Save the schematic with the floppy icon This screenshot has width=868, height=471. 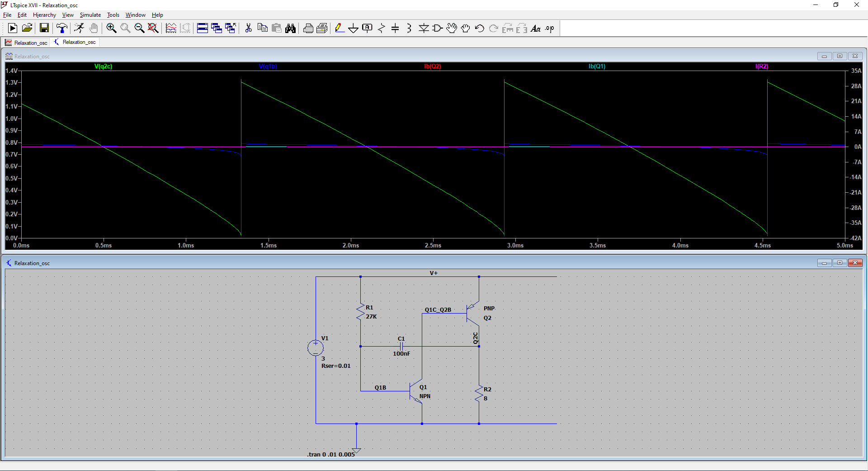(x=44, y=28)
